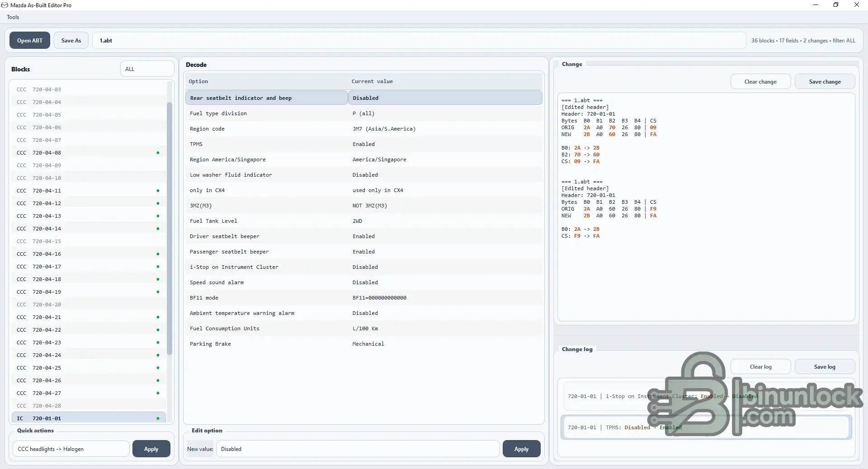Select the Fuel Tank Level option
The height and width of the screenshot is (469, 868).
[363, 221]
